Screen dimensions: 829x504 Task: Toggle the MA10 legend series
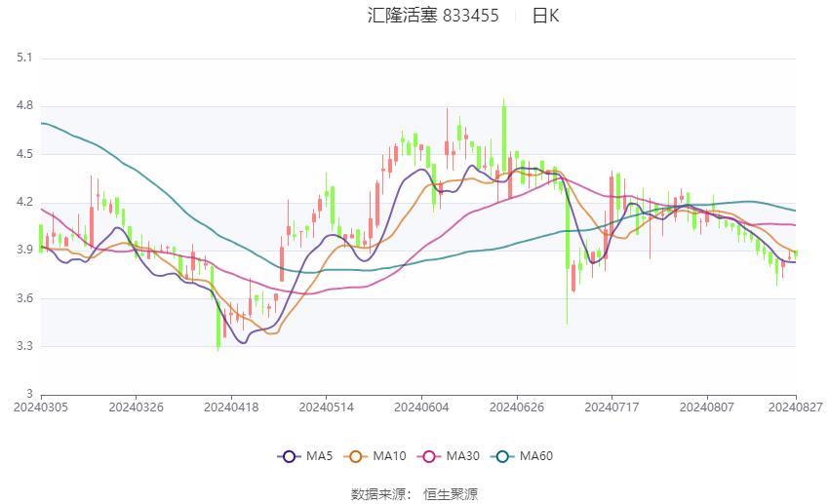375,456
